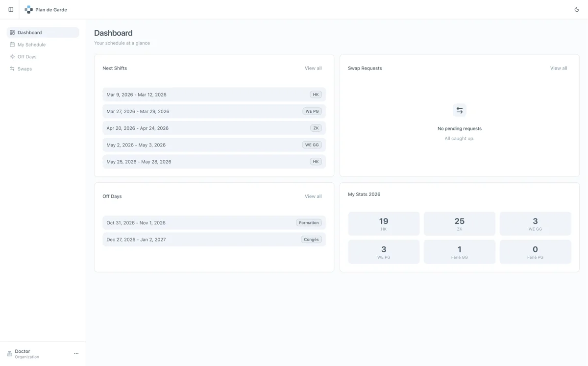Click the Off Days sun icon
This screenshot has height=366, width=588.
click(x=12, y=57)
